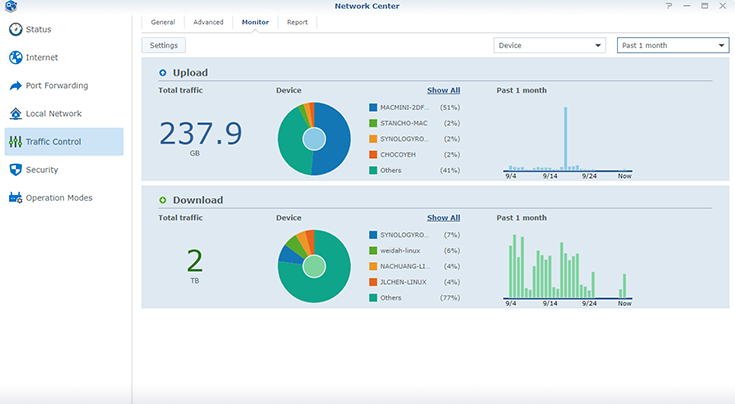Click JLCHEN-LINUX device name
Viewport: 735px width, 404px height.
coord(403,282)
